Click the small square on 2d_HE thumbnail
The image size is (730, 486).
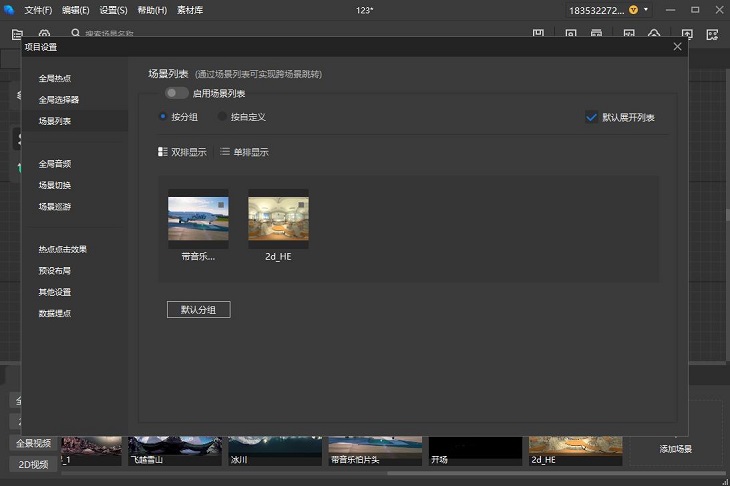tap(300, 204)
